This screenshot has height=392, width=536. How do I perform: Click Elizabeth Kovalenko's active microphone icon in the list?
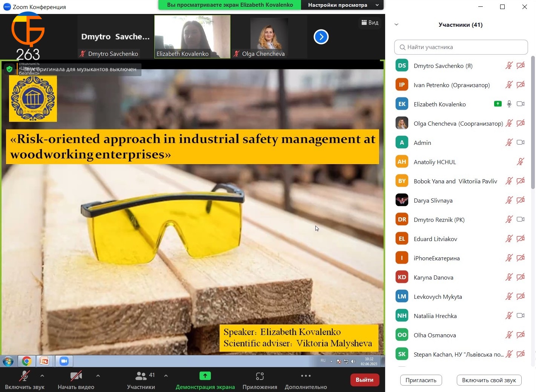coord(509,104)
